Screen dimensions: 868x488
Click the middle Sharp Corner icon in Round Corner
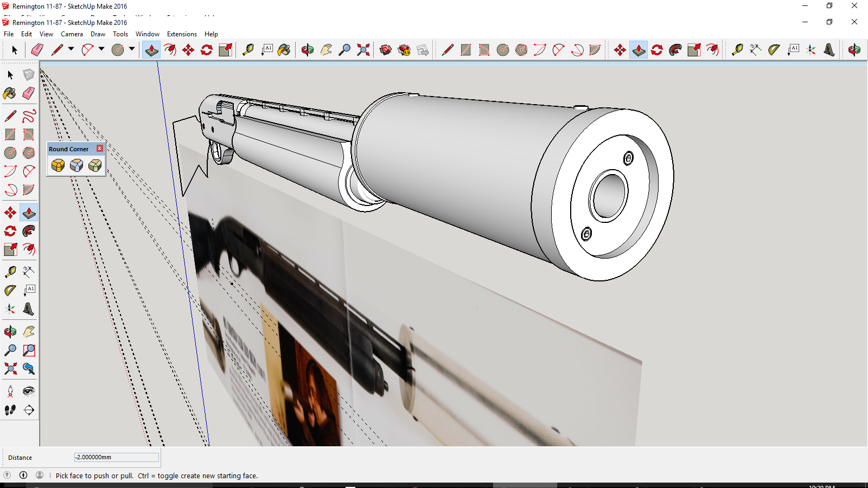tap(76, 165)
